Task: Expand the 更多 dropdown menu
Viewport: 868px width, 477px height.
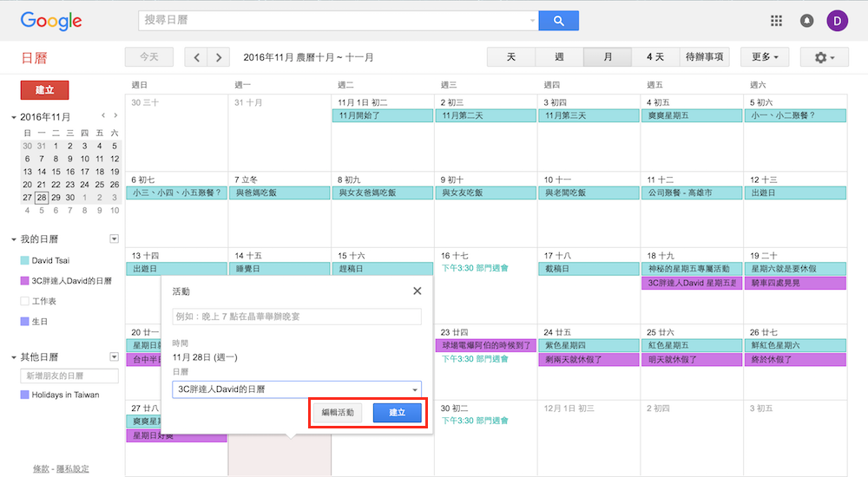Action: coord(765,57)
